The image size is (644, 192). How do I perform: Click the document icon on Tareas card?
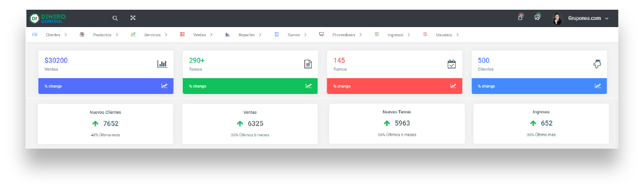pos(308,64)
